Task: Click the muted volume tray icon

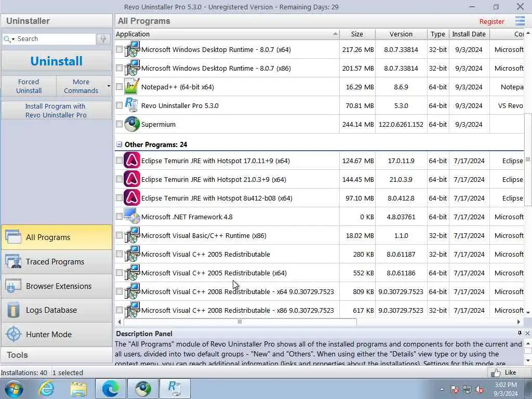Action: 480,390
